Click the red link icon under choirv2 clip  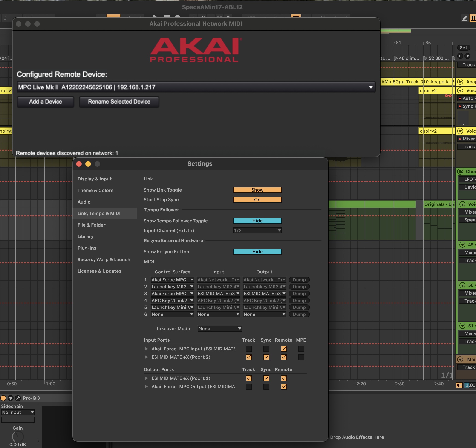pyautogui.click(x=448, y=96)
